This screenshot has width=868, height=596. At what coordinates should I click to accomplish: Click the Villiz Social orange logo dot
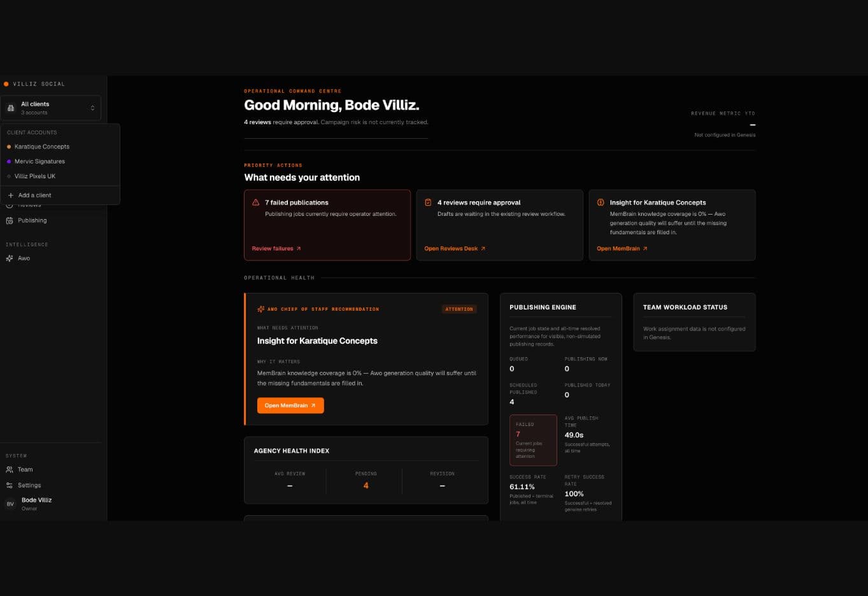(6, 84)
